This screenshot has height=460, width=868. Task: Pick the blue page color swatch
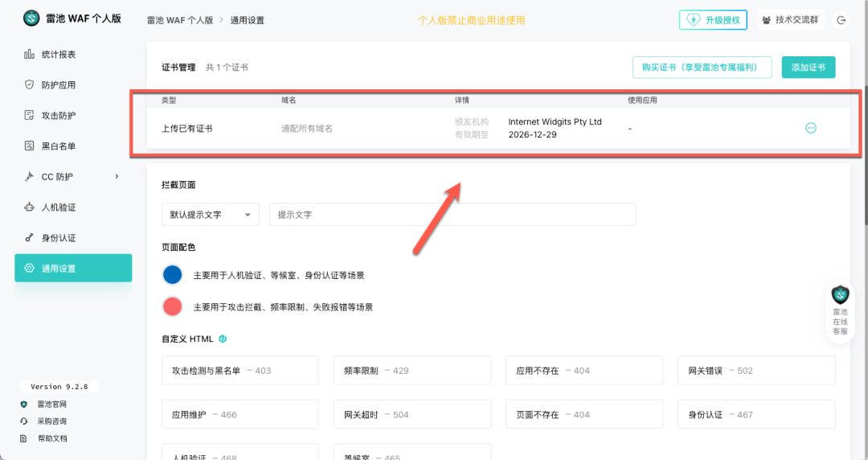[x=173, y=275]
